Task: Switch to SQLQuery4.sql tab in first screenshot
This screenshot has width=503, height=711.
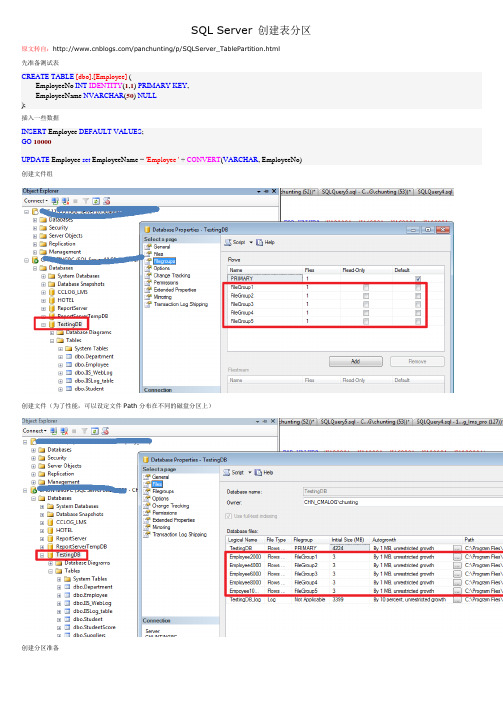Action: [435, 192]
